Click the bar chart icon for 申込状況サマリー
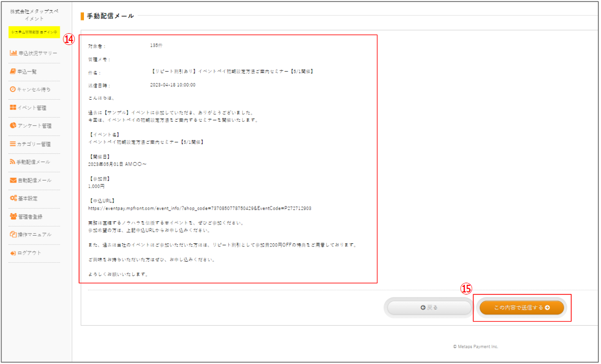Viewport: 601px width, 364px height. point(13,53)
